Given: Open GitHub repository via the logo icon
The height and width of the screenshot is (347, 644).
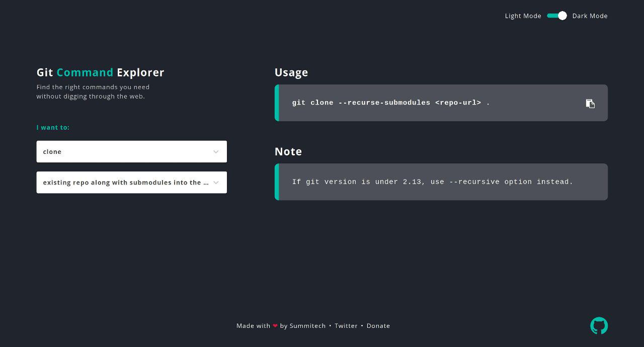Looking at the screenshot, I should coord(599,325).
